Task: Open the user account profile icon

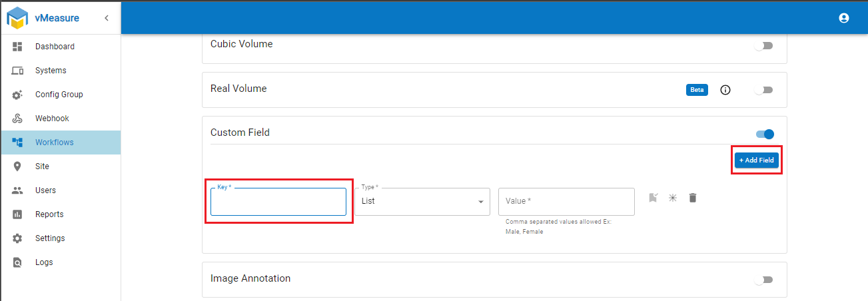Action: [844, 18]
